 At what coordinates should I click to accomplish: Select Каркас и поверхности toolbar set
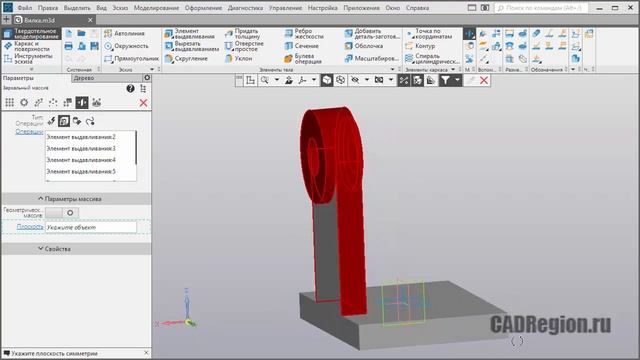pyautogui.click(x=31, y=46)
